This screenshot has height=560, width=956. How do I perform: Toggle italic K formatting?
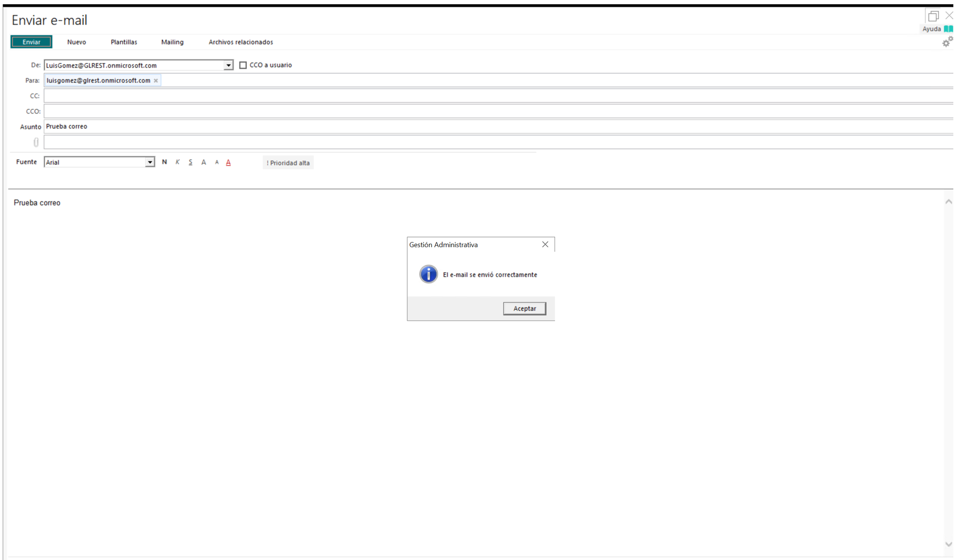(178, 162)
